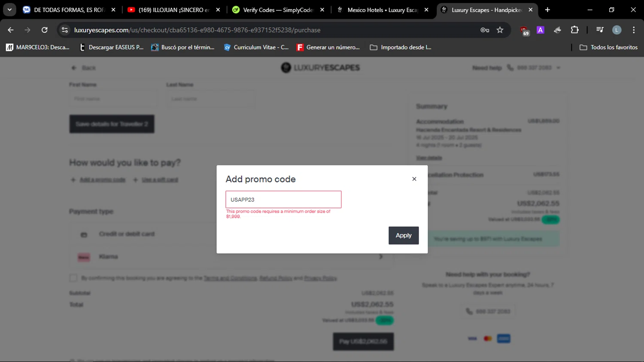Open the tab search dropdown

[9, 10]
